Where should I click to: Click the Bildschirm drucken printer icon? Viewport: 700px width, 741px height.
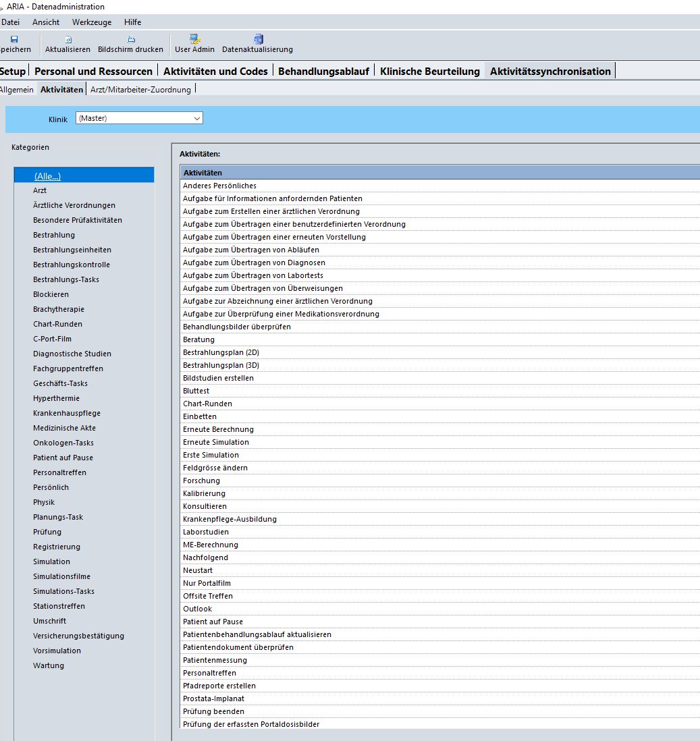pos(131,39)
